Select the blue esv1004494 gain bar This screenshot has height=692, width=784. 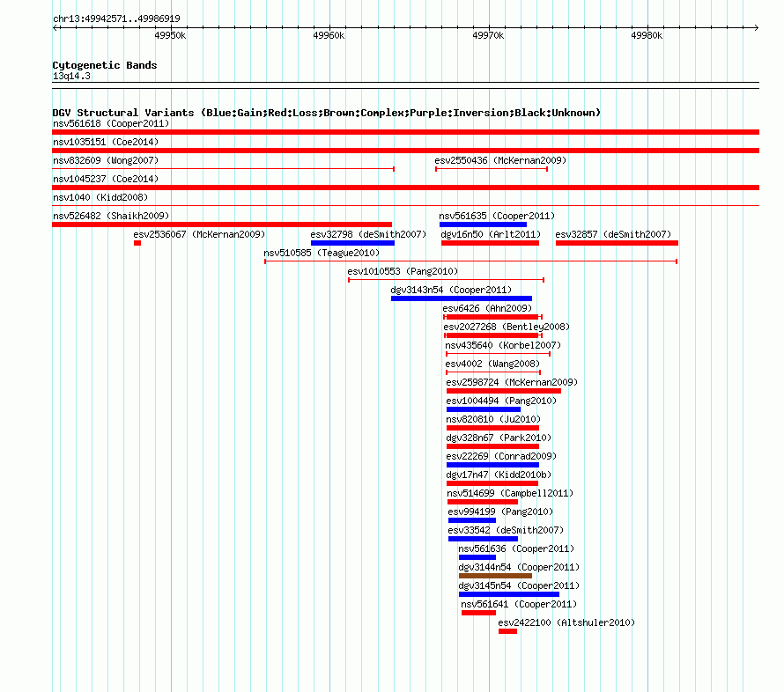click(x=484, y=409)
